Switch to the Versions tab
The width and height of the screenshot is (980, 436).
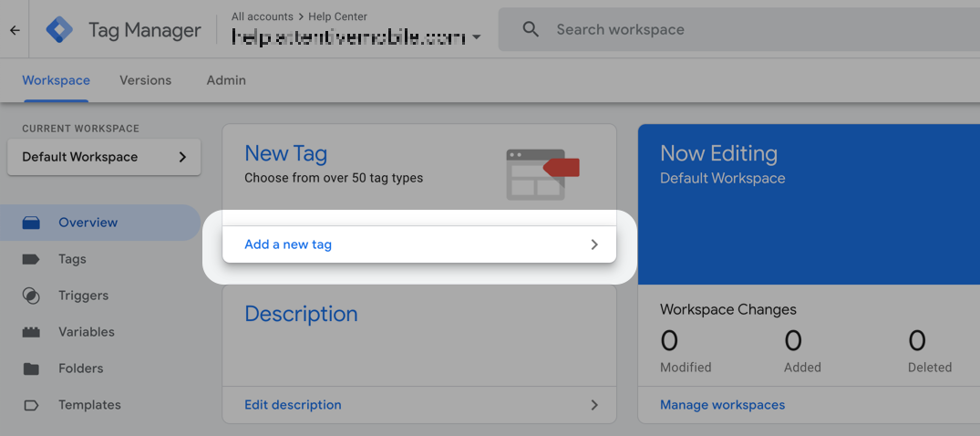146,80
